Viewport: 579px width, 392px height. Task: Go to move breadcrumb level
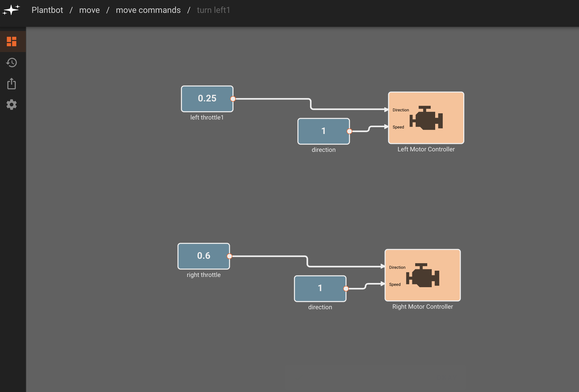click(89, 10)
